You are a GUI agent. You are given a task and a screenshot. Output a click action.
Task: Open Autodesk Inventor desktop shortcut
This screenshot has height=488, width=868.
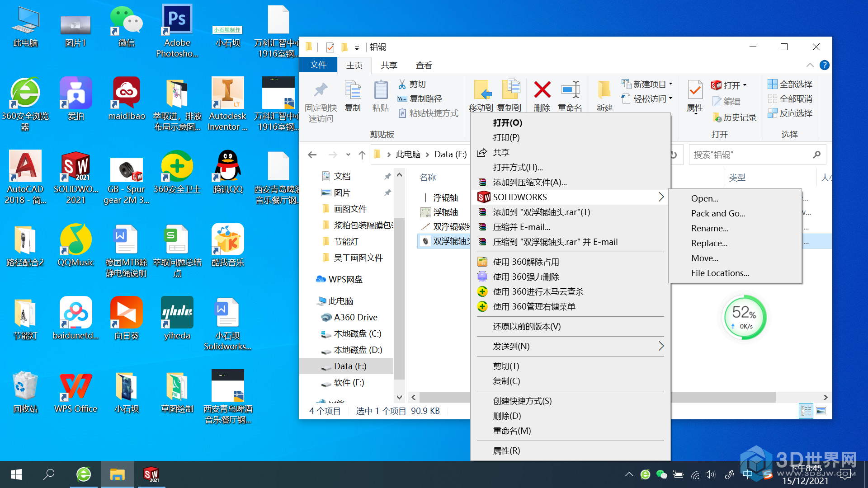[x=227, y=104]
